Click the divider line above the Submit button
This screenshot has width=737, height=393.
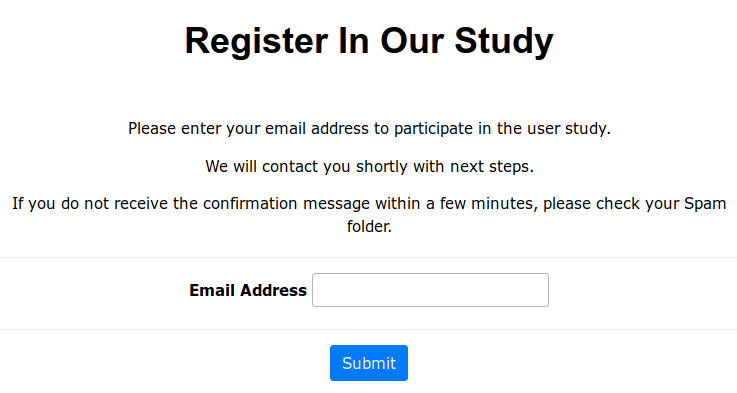coord(368,330)
